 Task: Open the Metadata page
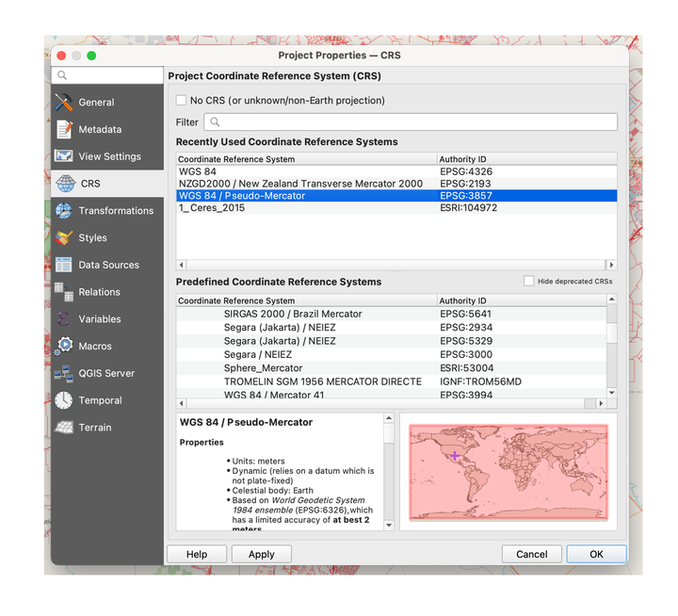click(x=107, y=129)
